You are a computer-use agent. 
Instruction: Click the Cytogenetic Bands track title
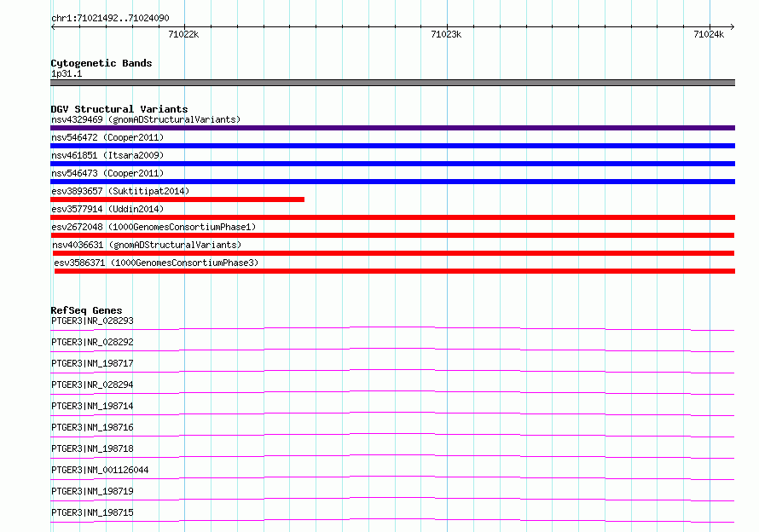pos(101,63)
